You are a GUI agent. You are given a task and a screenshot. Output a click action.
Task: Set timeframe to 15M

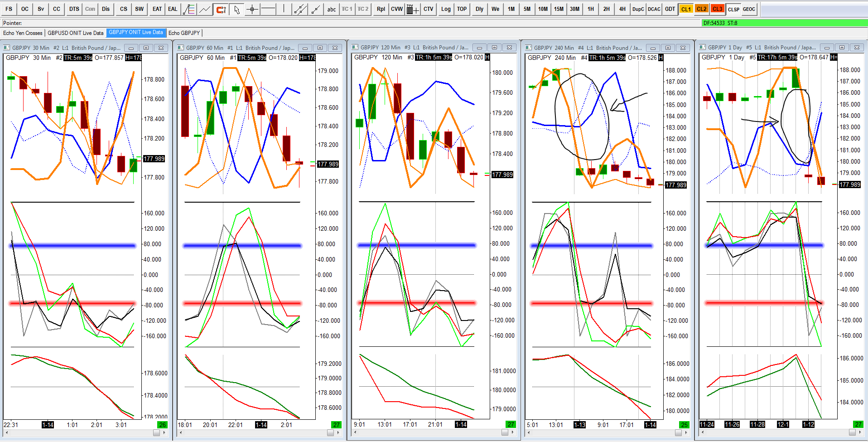(559, 9)
